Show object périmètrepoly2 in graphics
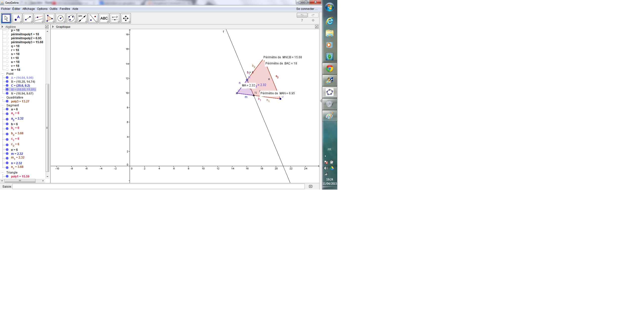Screen dimensions: 644x316 click(x=7, y=38)
